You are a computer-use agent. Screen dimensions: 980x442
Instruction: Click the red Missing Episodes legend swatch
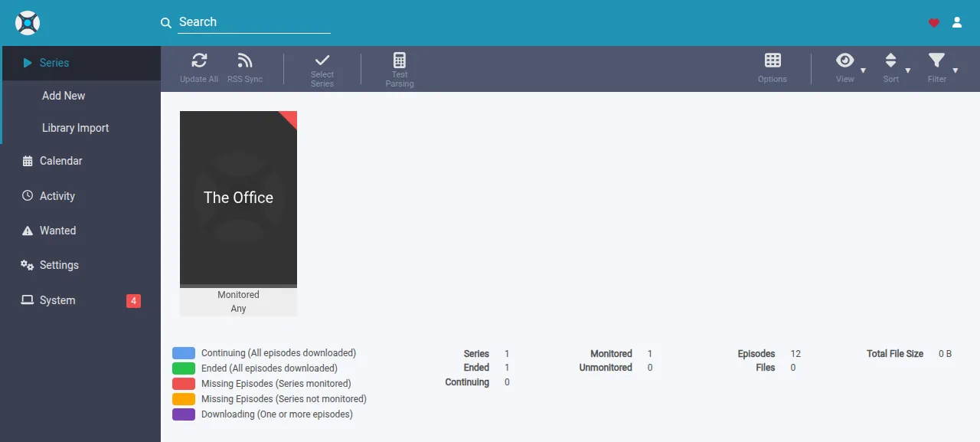pyautogui.click(x=184, y=384)
